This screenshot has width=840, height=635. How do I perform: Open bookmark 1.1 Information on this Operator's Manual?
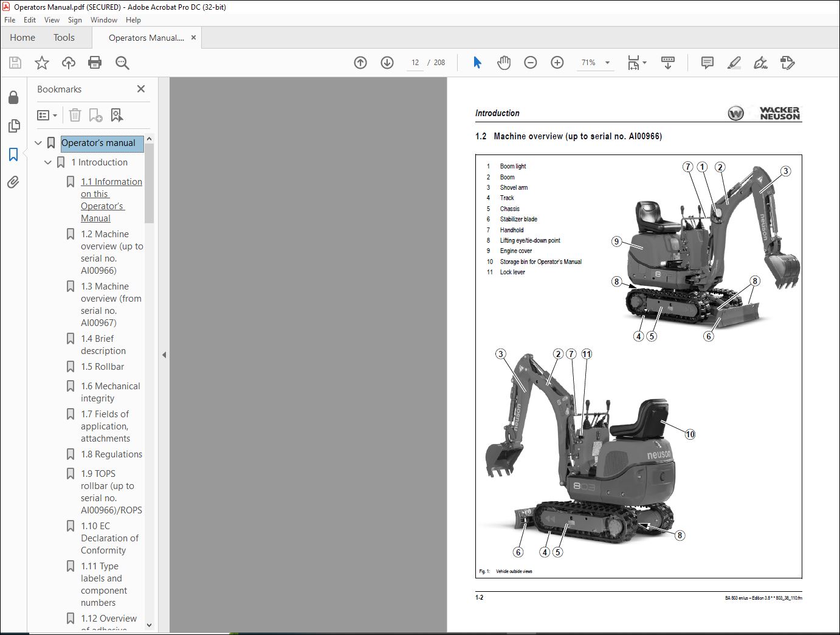click(x=111, y=200)
